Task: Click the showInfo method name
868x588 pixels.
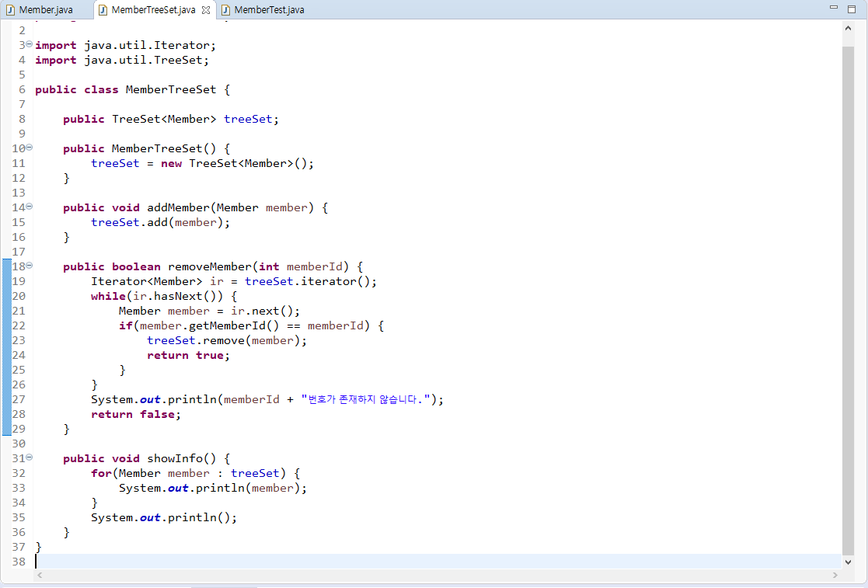Action: pos(175,458)
